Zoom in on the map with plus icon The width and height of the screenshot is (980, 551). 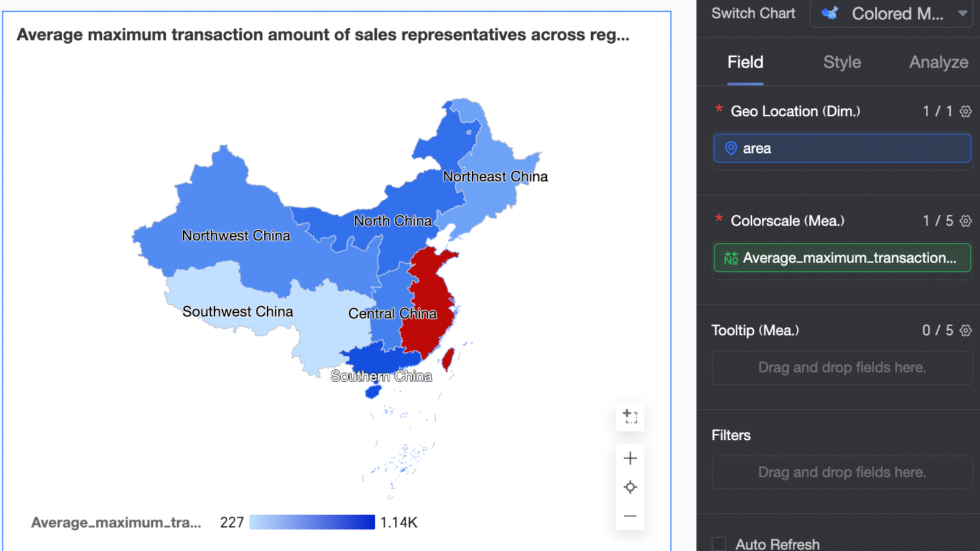tap(630, 458)
